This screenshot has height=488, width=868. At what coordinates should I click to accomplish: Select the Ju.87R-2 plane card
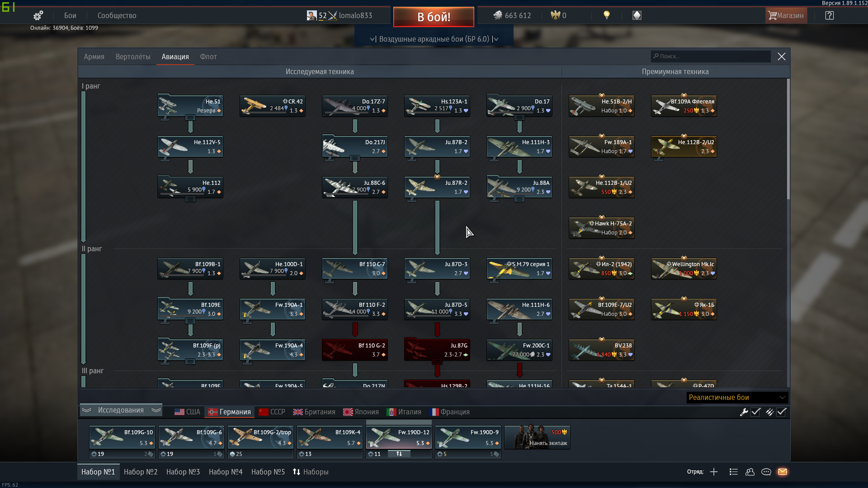coord(437,187)
